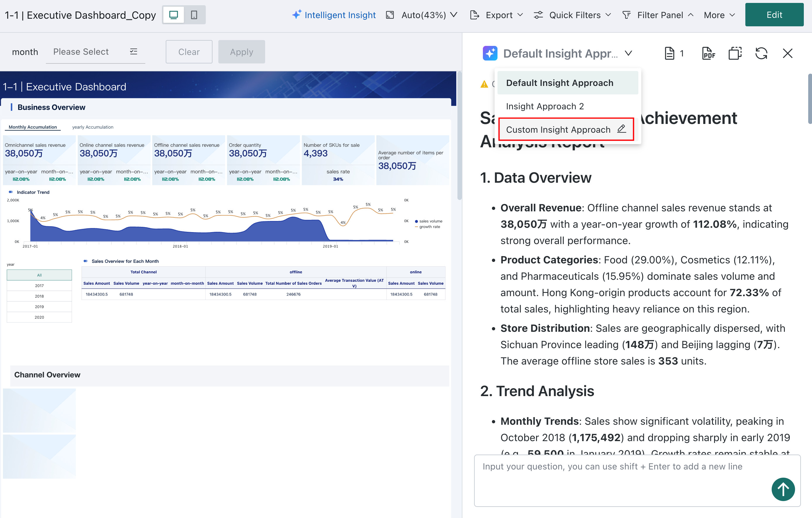Select 2019 in the year list

(x=39, y=306)
